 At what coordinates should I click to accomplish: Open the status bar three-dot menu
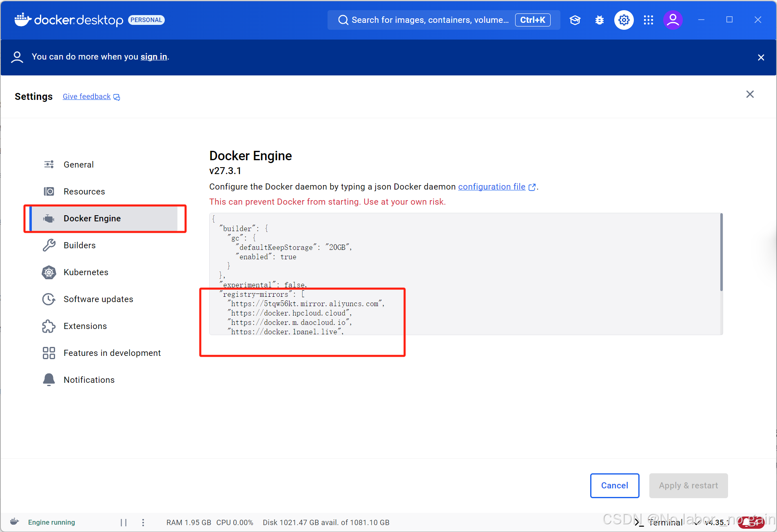tap(143, 522)
